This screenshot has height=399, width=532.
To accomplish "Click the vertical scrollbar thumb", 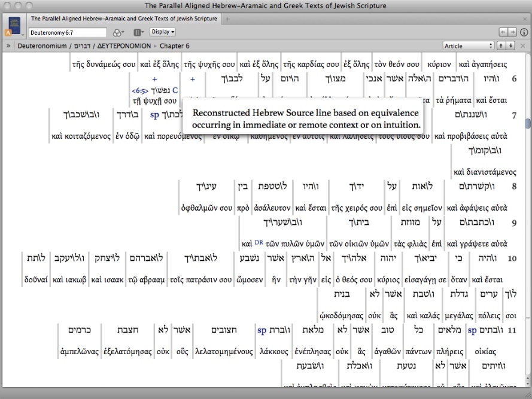I will point(528,123).
